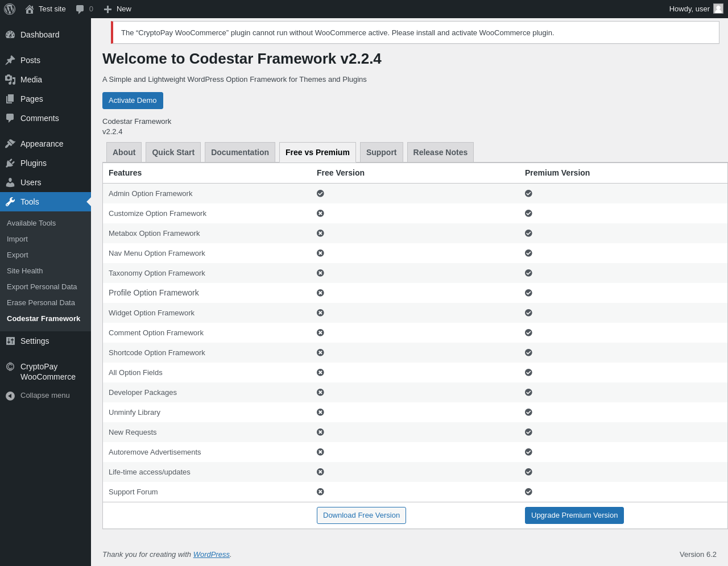Click the 'Autoremove Advertisements' row text
Viewport: 728px width, 566px height.
155,452
